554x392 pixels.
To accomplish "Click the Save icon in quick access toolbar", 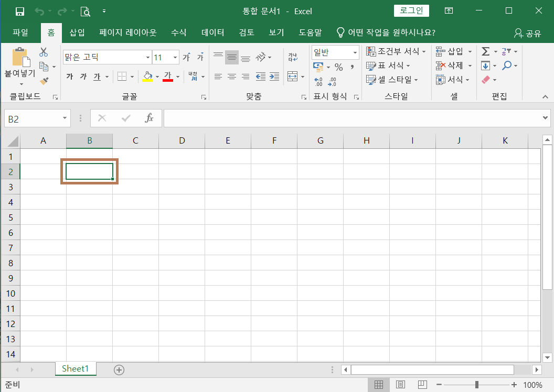I will pyautogui.click(x=20, y=12).
